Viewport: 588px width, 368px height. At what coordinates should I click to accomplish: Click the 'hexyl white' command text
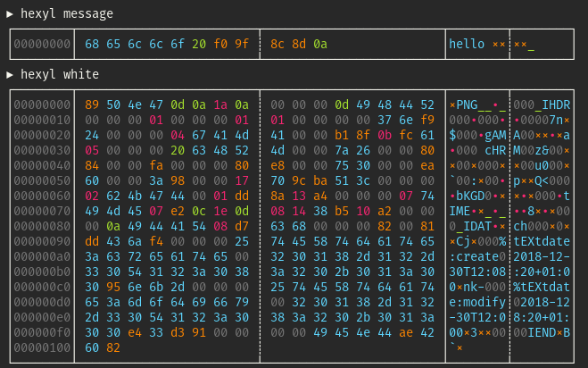click(60, 74)
